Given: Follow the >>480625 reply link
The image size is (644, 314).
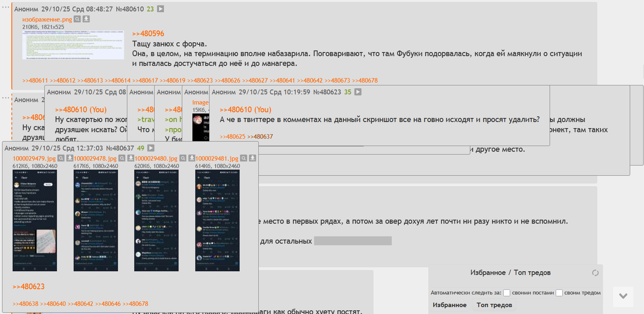Looking at the screenshot, I should click(x=233, y=137).
